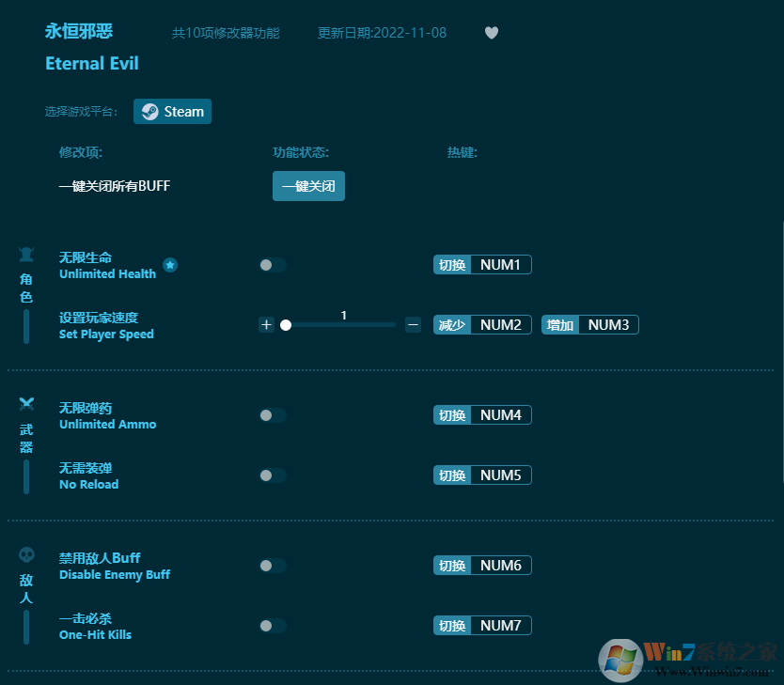Click the Disable Enemy Buff label

(x=115, y=574)
